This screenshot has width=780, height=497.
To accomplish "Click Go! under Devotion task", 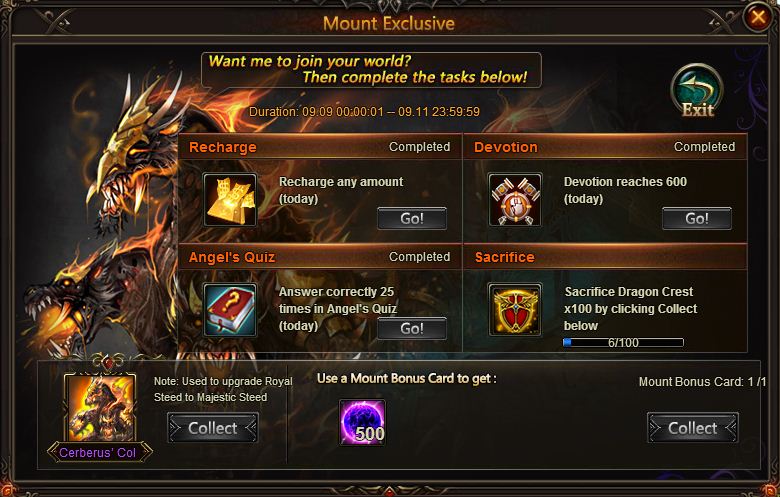I will click(697, 218).
